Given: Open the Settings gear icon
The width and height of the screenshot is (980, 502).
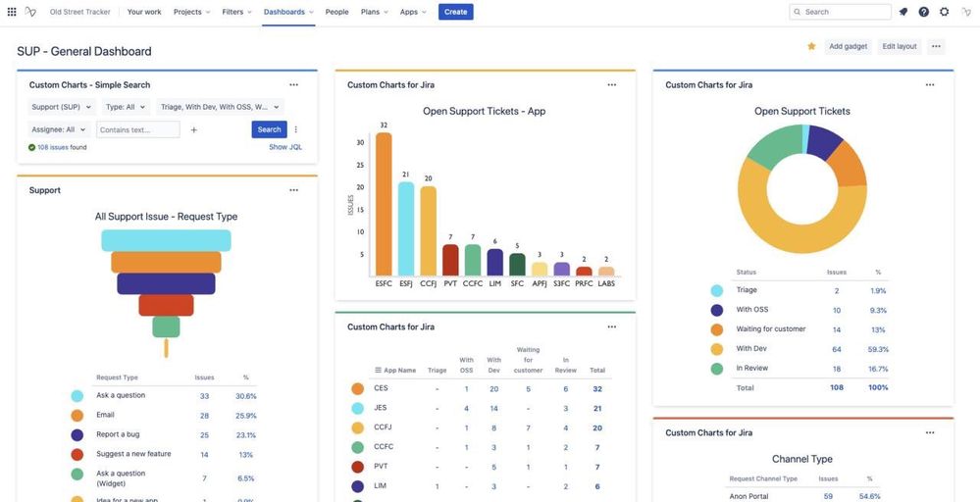Looking at the screenshot, I should click(x=945, y=12).
